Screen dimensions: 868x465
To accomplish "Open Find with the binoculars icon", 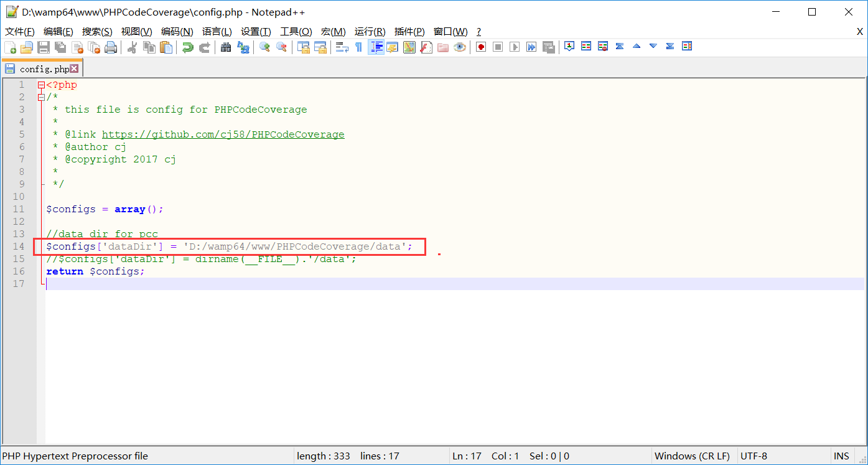I will coord(226,47).
